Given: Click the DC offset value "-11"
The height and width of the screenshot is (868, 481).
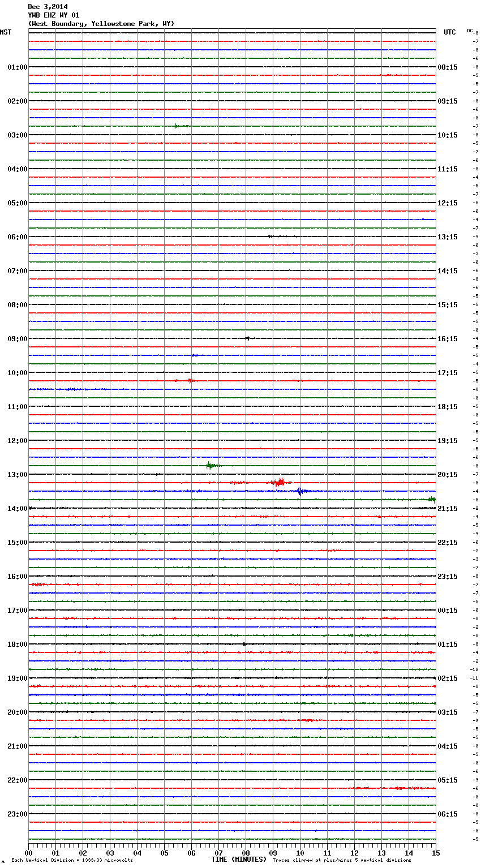Looking at the screenshot, I should click(x=474, y=678).
